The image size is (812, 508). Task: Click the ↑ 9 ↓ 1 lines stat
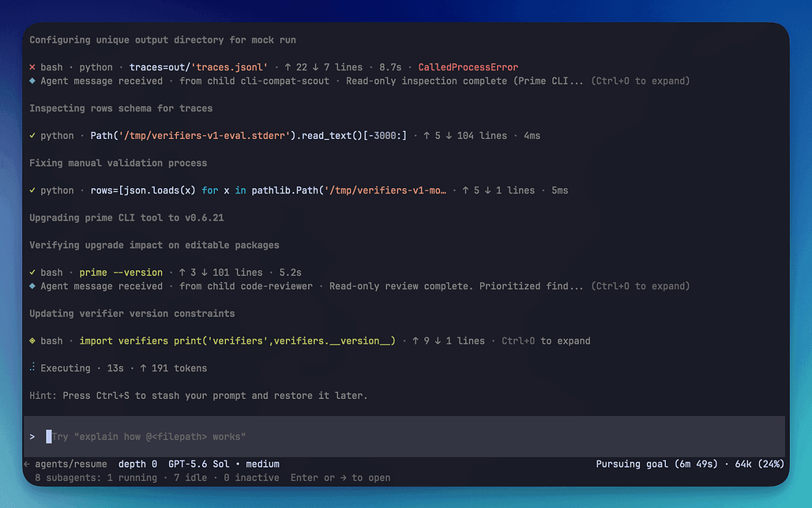pyautogui.click(x=449, y=341)
